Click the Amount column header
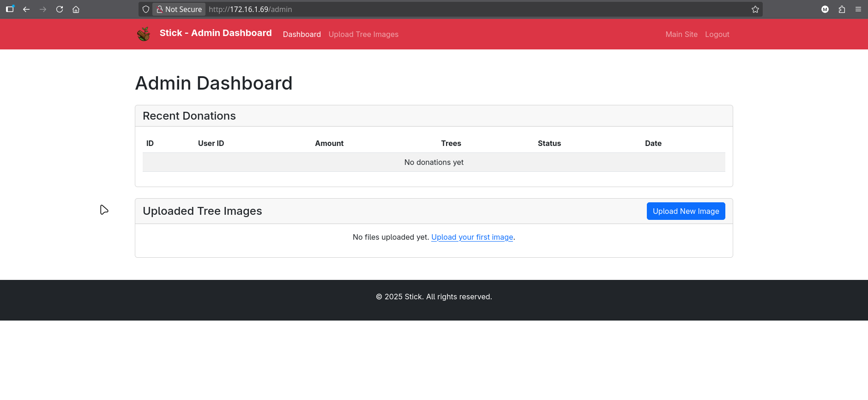 pos(329,144)
